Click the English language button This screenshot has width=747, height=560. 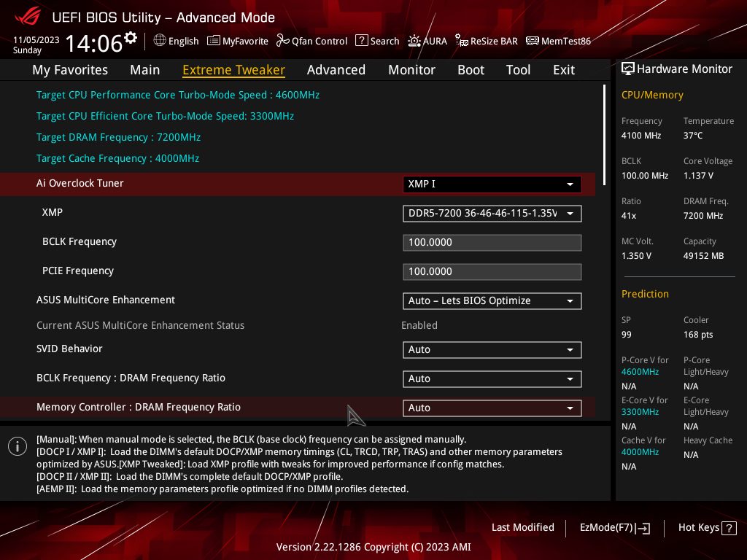tap(183, 41)
